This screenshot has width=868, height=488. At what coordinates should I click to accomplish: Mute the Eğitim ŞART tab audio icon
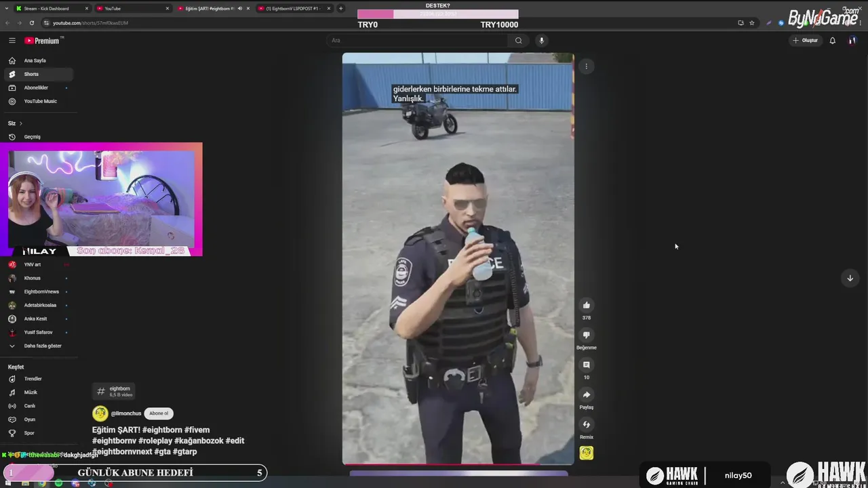tap(240, 8)
